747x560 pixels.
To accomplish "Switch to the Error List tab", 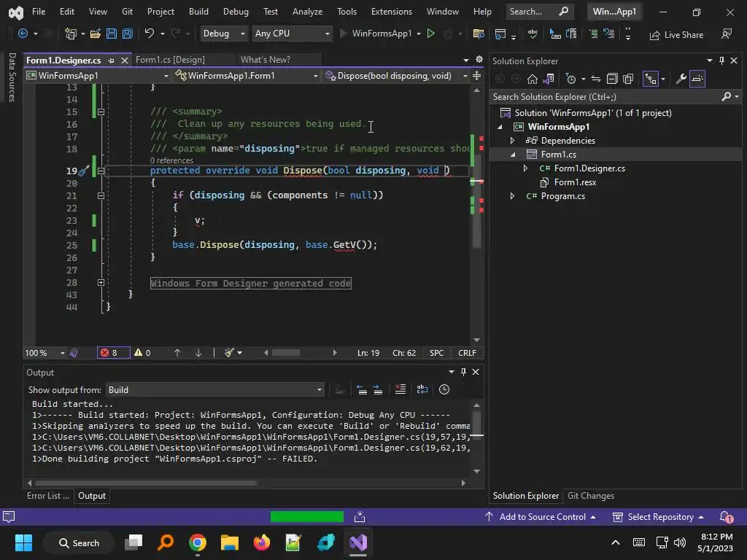I will point(47,496).
